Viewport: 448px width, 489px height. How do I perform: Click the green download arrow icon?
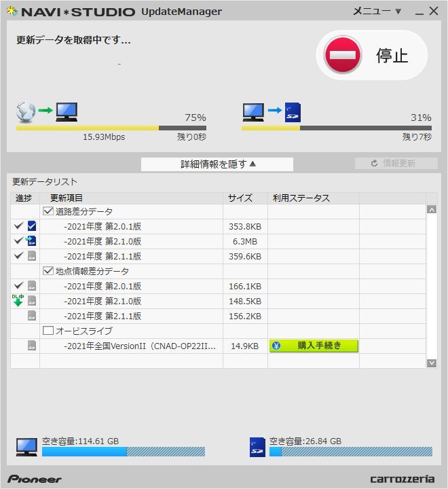pyautogui.click(x=45, y=110)
